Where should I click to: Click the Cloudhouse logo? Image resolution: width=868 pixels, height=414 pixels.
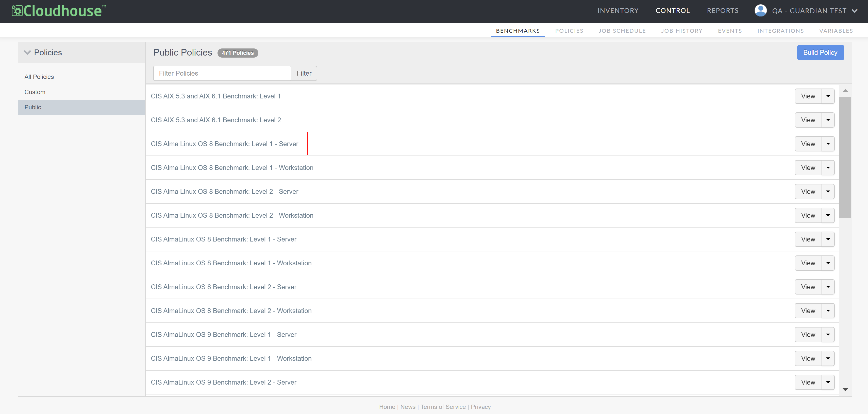(59, 11)
